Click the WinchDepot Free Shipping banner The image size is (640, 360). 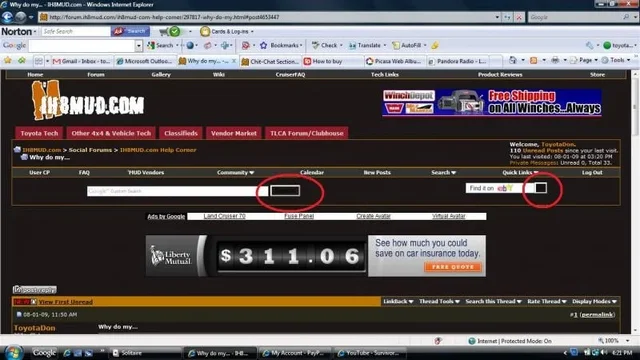(x=492, y=103)
